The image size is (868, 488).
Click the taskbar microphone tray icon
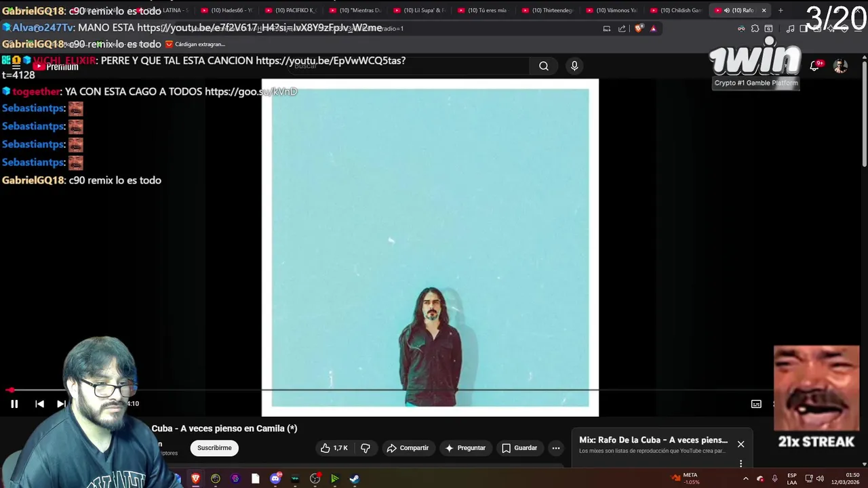[774, 479]
